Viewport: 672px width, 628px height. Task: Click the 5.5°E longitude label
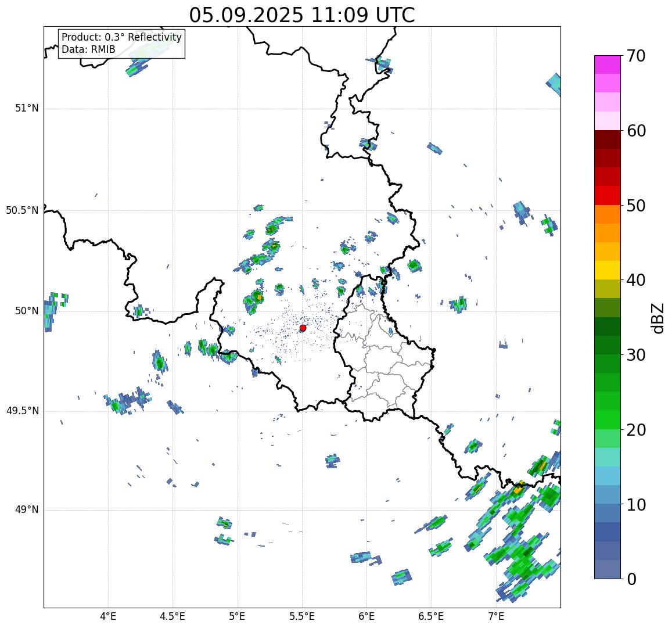coord(301,616)
